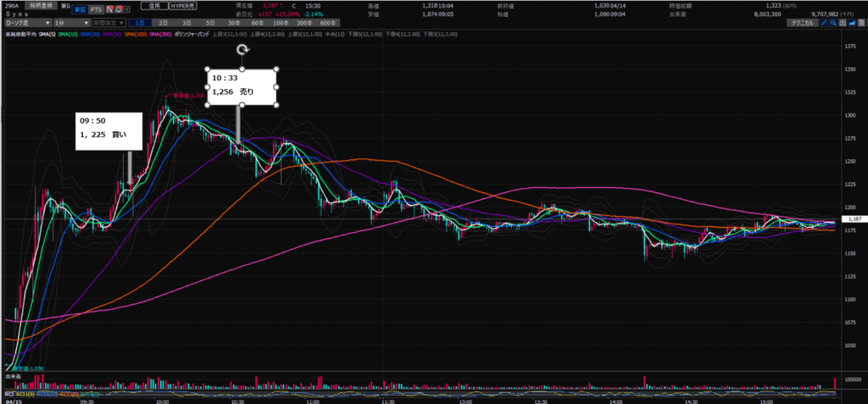Click the opening price '1,090 09:04'
868x404 pixels.
(x=610, y=14)
